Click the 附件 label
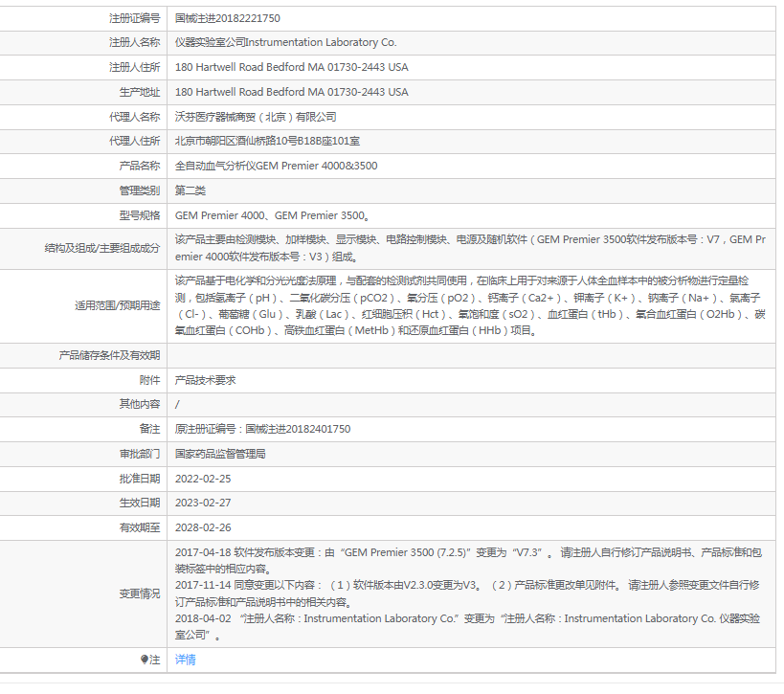Viewport: 784px width, 694px height. 149,380
